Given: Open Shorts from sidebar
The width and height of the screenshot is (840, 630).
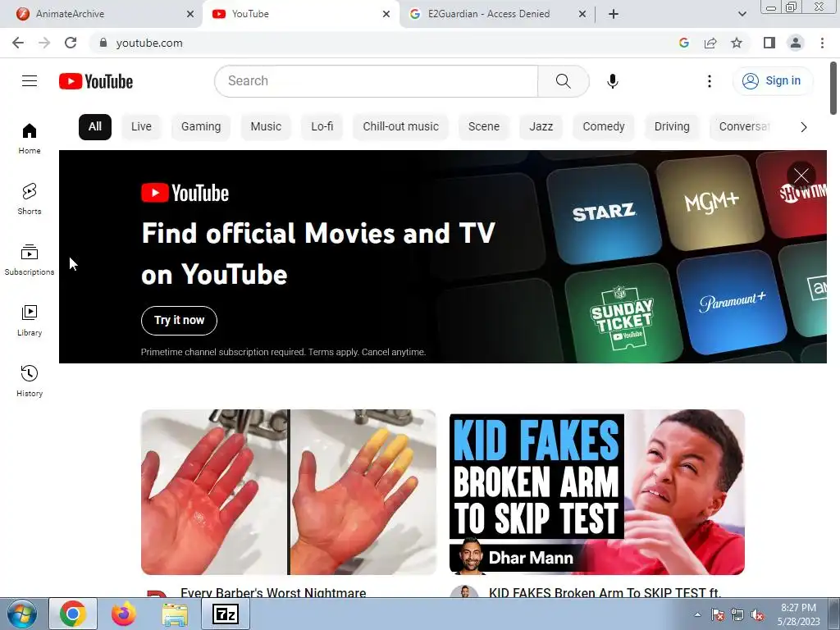Looking at the screenshot, I should [30, 199].
